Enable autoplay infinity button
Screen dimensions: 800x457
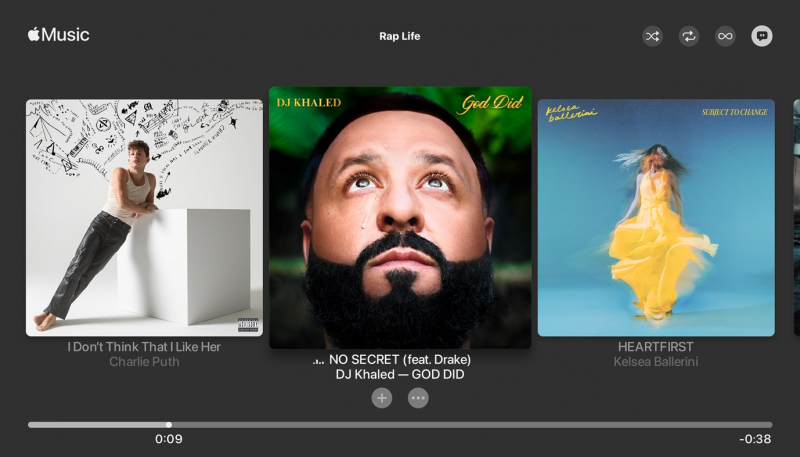click(725, 36)
